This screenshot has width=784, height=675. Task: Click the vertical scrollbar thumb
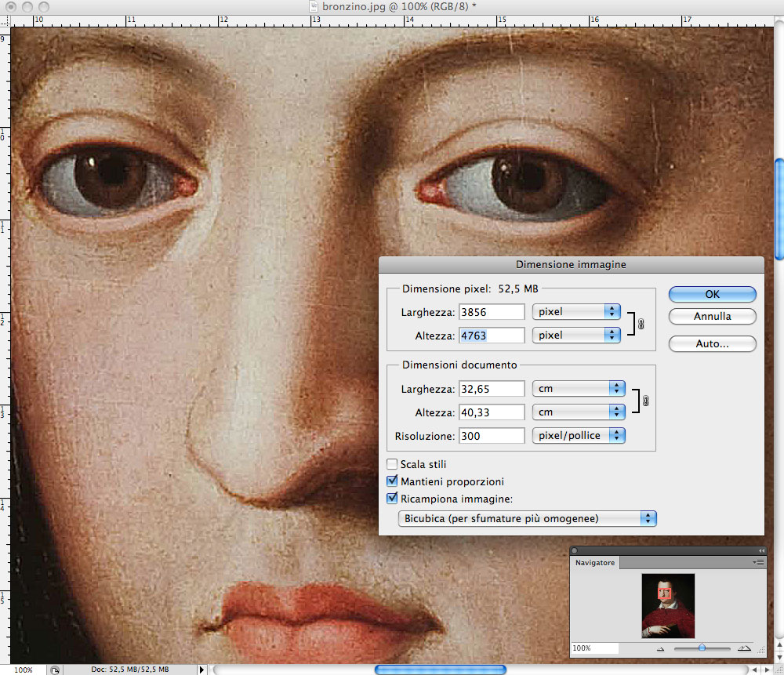779,209
